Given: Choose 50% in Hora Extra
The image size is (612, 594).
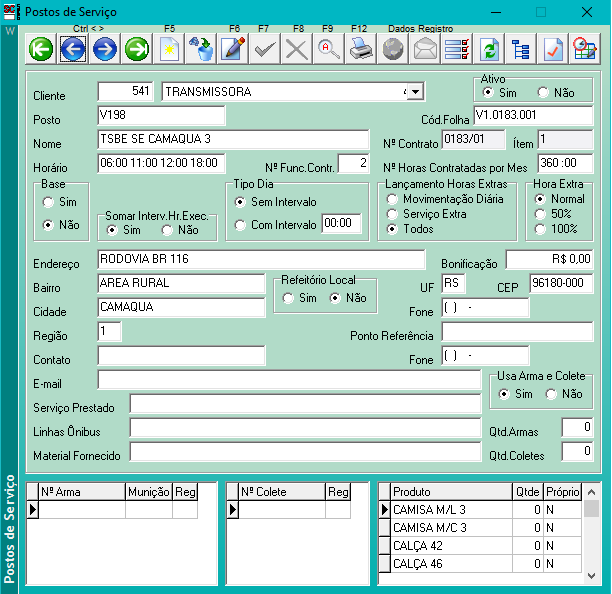Looking at the screenshot, I should coord(541,214).
